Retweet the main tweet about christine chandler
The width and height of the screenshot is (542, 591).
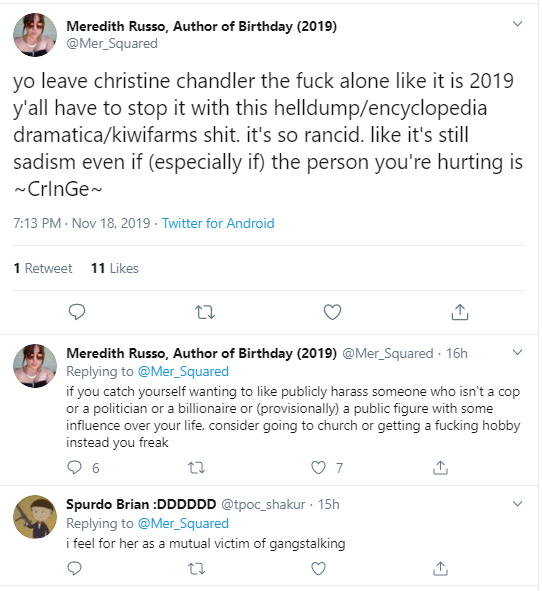(205, 312)
